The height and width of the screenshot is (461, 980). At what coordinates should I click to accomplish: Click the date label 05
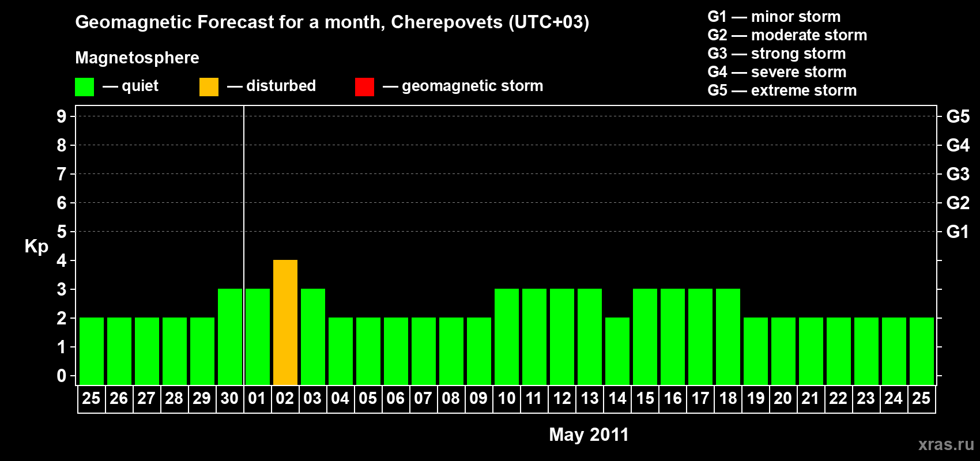click(x=368, y=399)
